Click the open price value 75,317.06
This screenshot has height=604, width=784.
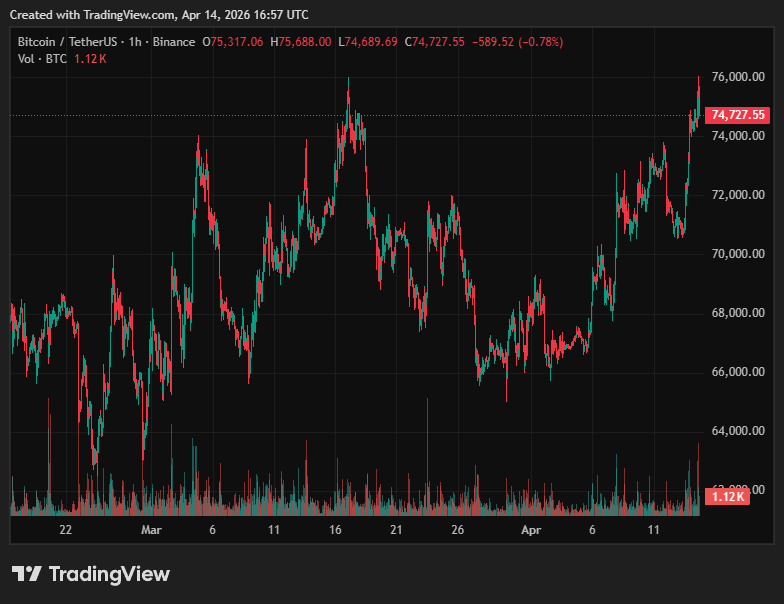237,42
